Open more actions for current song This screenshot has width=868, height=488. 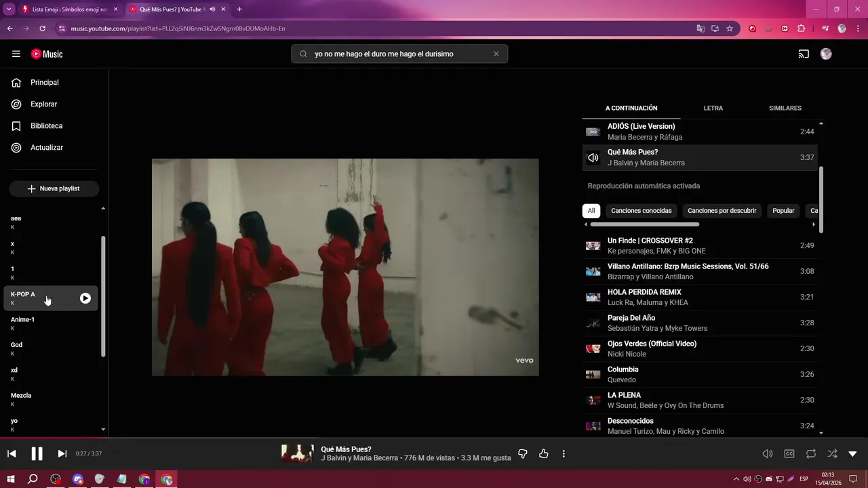point(564,453)
